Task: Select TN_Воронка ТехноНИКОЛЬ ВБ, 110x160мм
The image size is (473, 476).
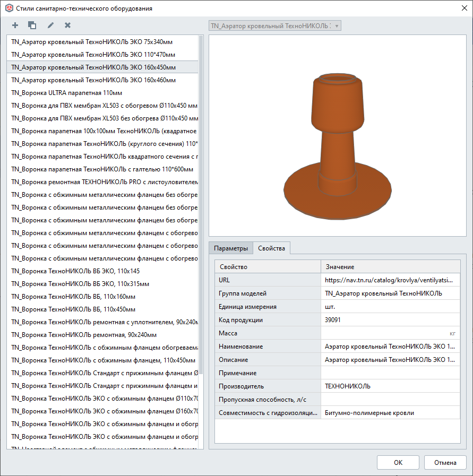Action: (x=102, y=297)
